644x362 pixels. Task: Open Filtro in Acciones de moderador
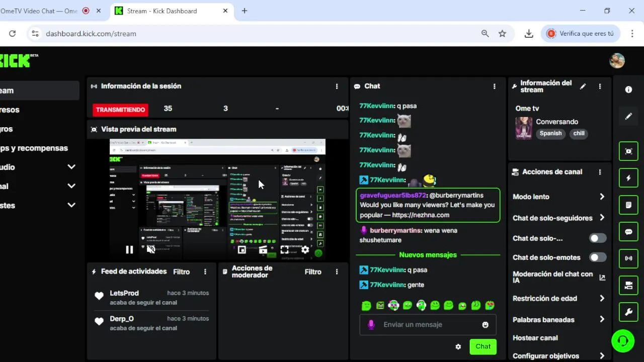(313, 272)
